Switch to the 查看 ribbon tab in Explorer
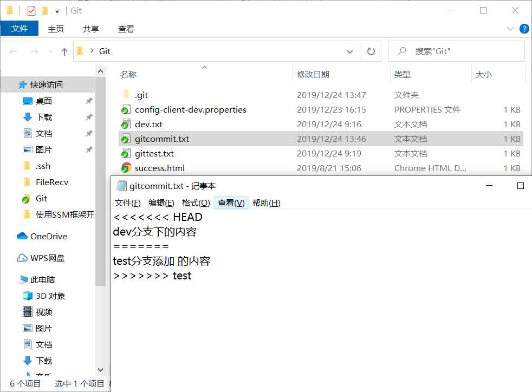 tap(126, 29)
